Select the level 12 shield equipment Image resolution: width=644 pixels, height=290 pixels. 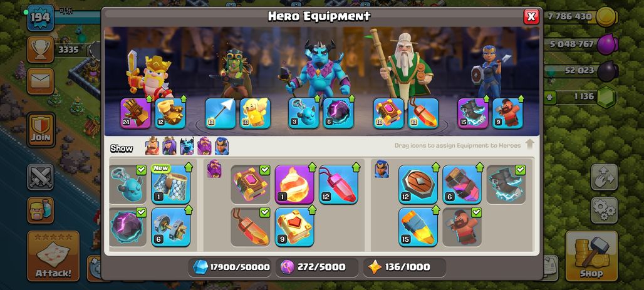(x=418, y=184)
